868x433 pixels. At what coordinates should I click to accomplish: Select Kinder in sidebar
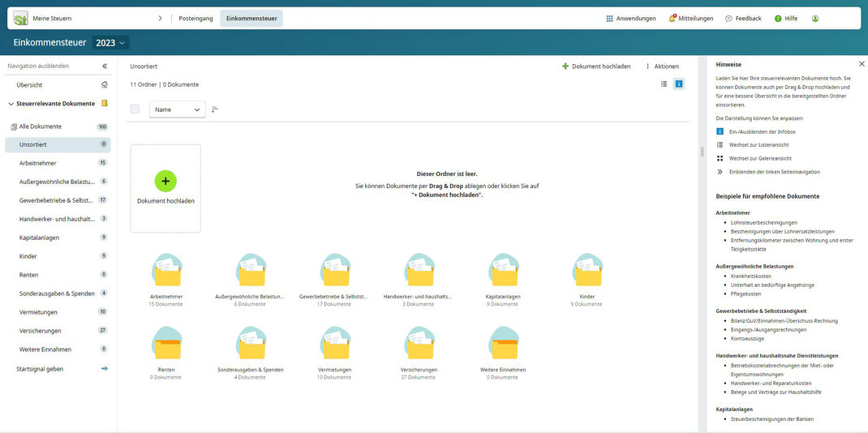(58, 256)
